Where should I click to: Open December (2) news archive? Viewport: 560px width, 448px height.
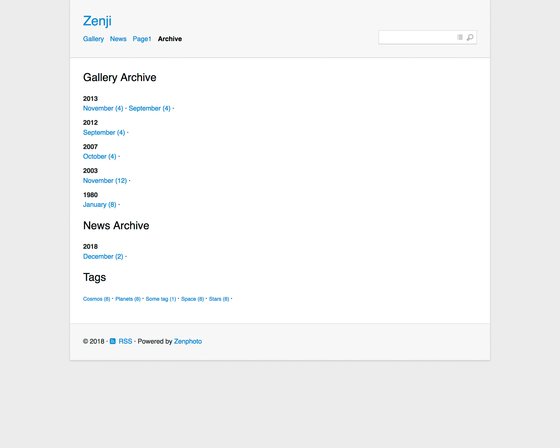103,257
